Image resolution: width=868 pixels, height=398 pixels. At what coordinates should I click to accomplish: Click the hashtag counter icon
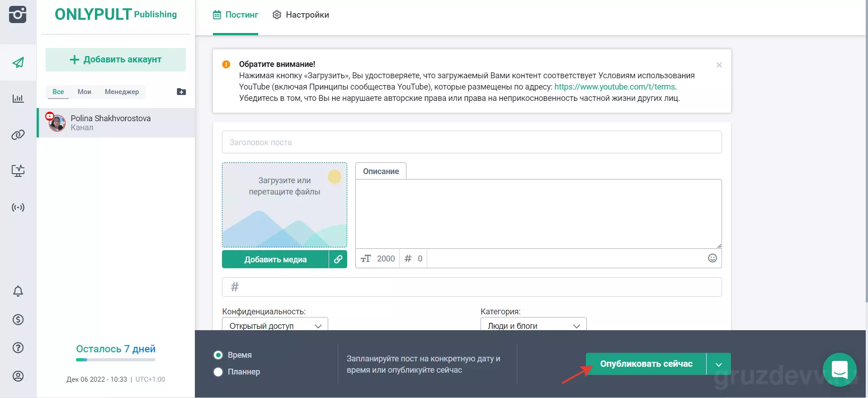(408, 259)
